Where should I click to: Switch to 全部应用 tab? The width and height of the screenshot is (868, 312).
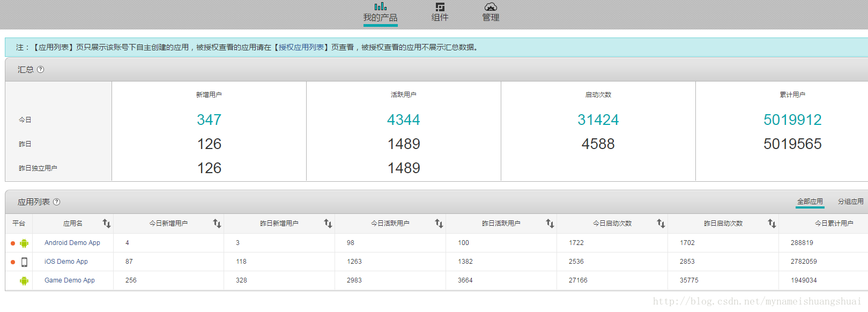[810, 202]
